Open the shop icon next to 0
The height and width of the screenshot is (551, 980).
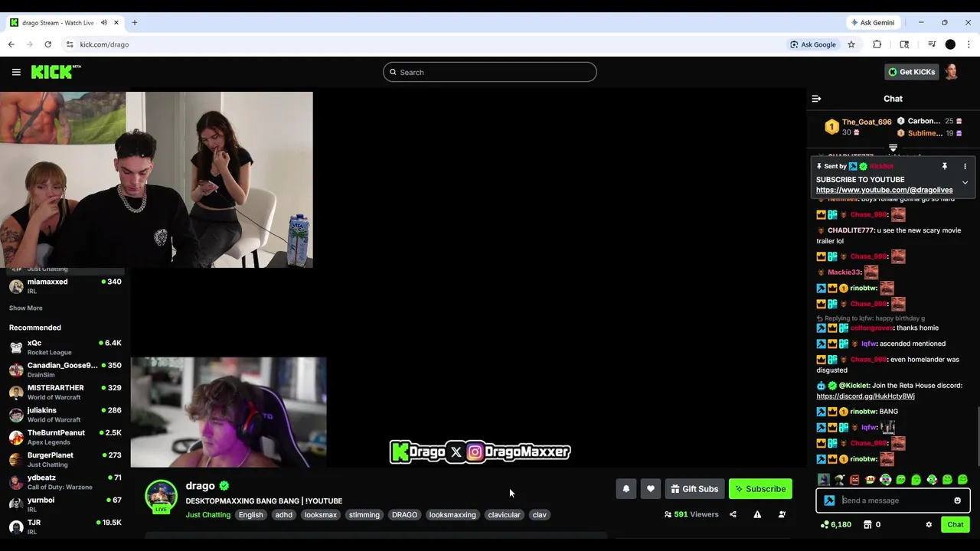(867, 525)
